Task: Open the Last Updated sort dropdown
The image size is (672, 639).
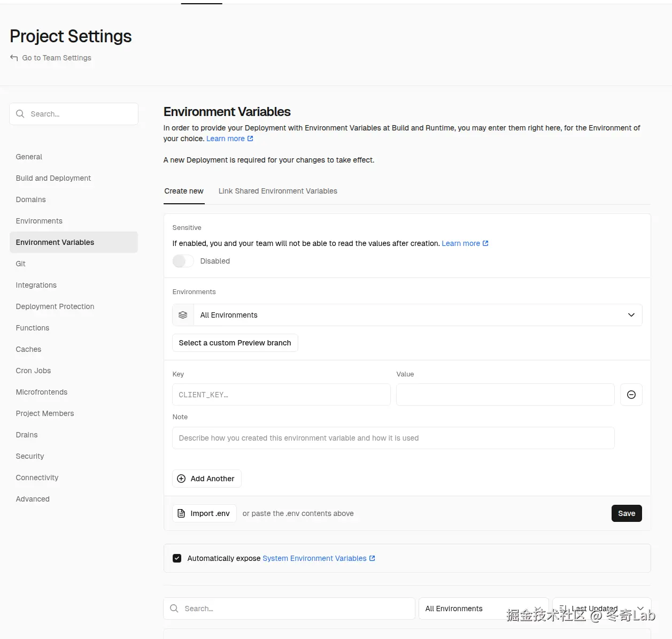Action: coord(601,609)
